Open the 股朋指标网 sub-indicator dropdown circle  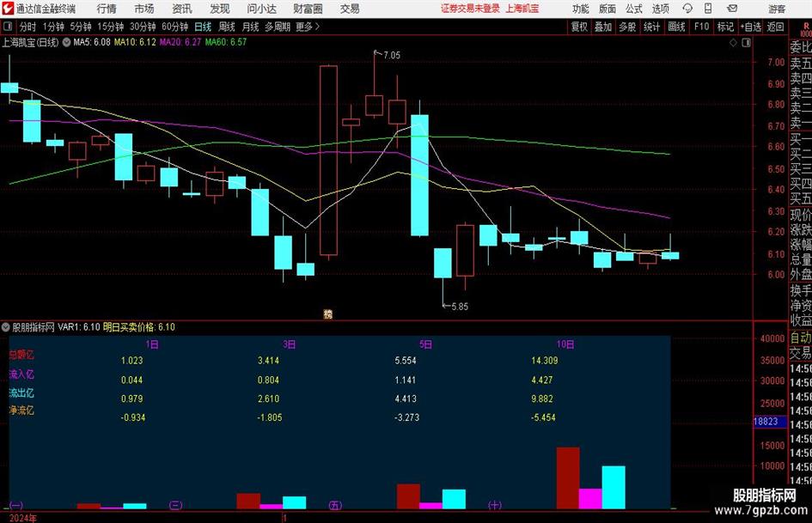tap(6, 327)
